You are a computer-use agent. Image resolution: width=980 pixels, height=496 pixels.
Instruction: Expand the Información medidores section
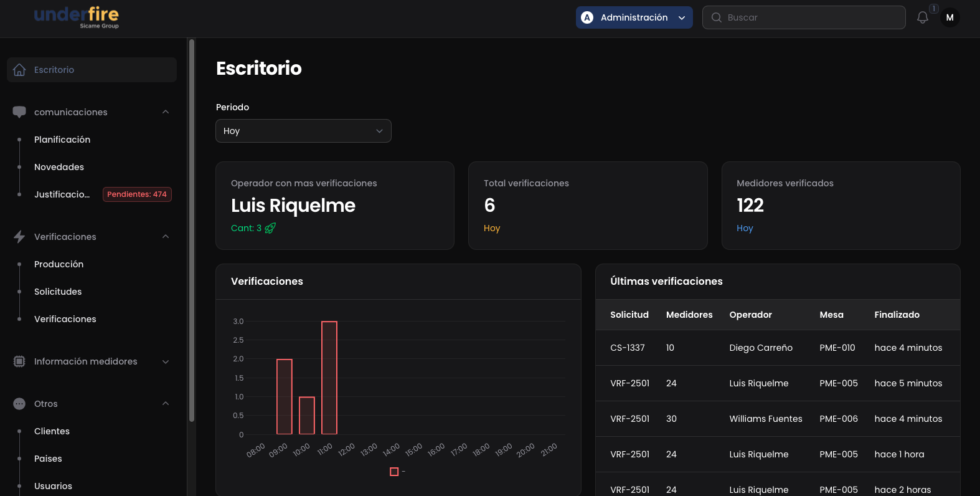166,361
